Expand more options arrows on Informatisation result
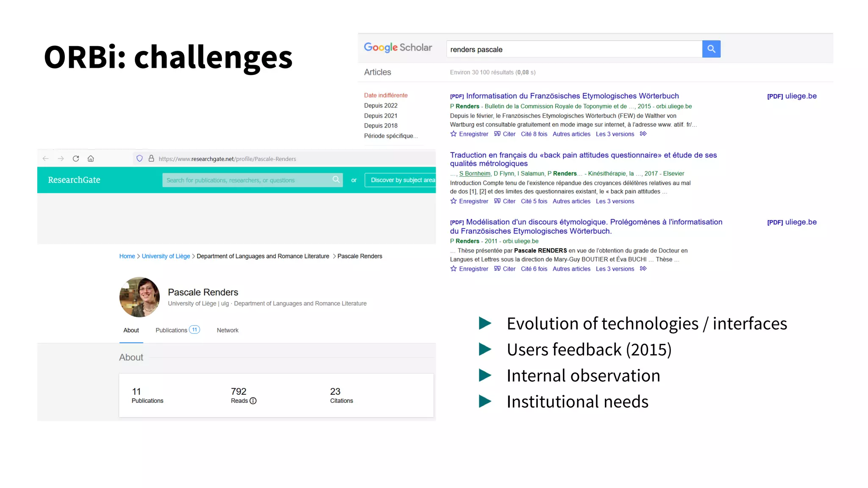Screen dimensions: 868x488 coord(643,134)
